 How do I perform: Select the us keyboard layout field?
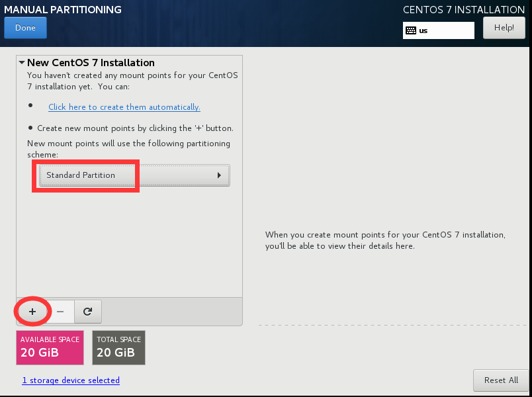tap(438, 30)
